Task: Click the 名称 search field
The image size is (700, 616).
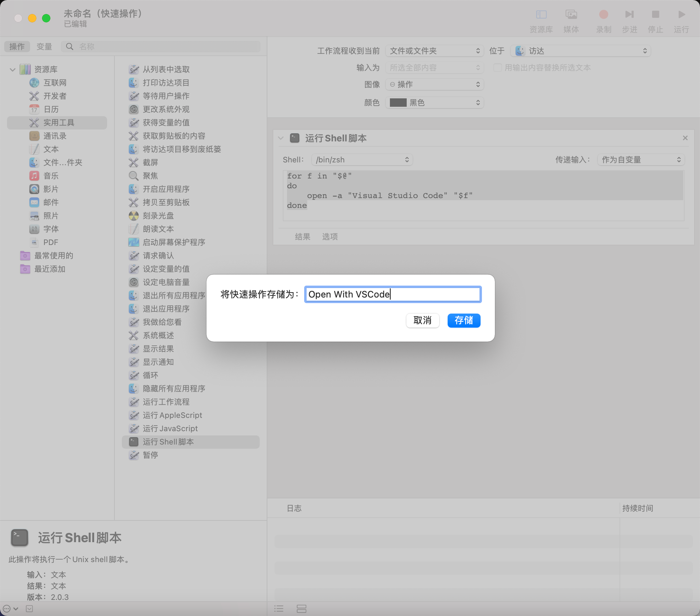Action: point(161,47)
